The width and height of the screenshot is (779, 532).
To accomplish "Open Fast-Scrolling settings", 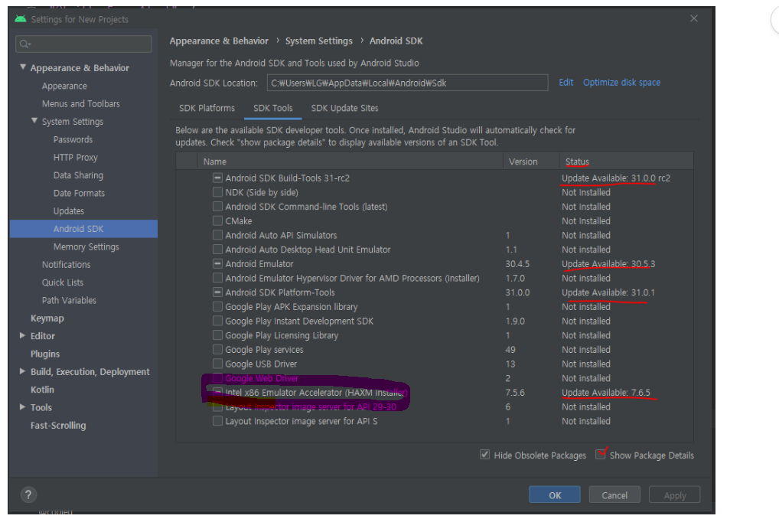I will point(58,426).
